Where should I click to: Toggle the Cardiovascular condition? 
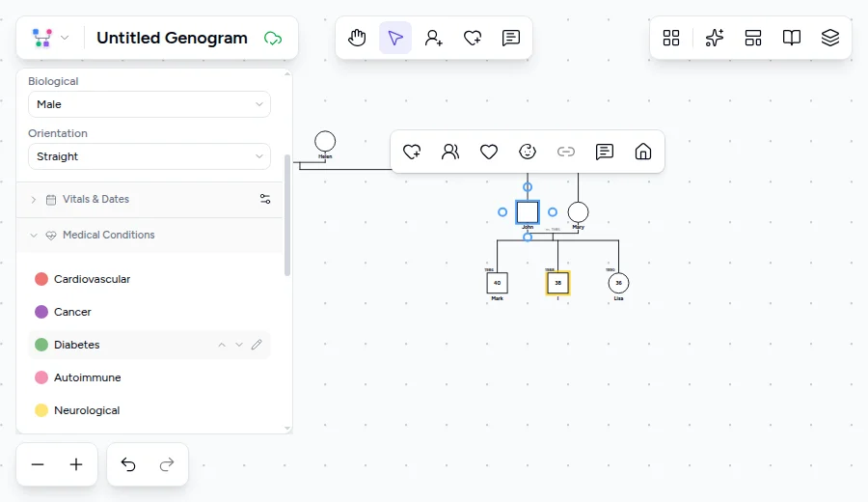coord(149,279)
